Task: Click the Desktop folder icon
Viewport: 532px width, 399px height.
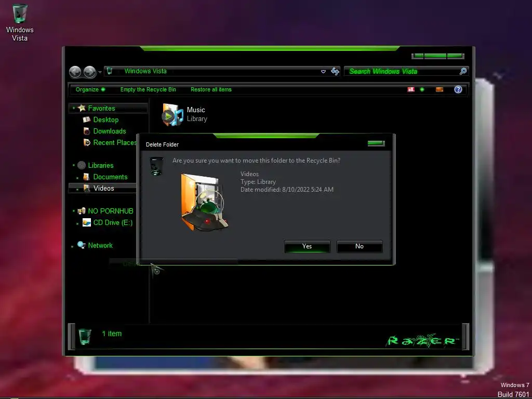Action: pos(87,120)
